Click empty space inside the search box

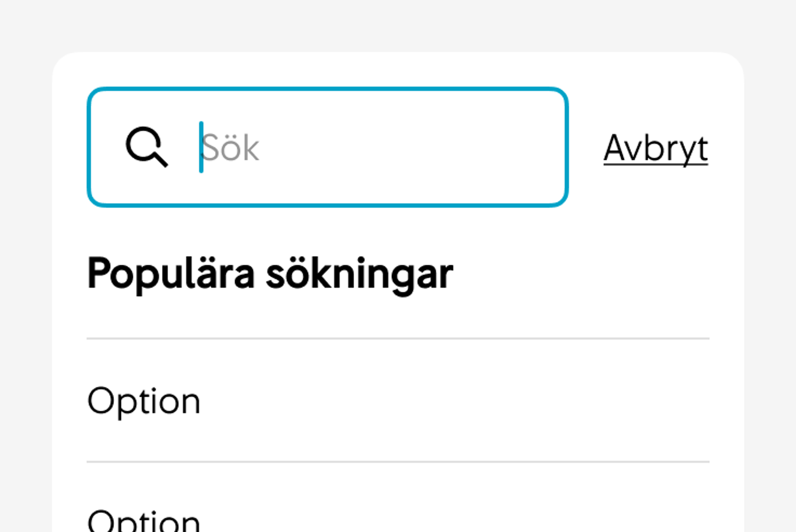[x=407, y=147]
